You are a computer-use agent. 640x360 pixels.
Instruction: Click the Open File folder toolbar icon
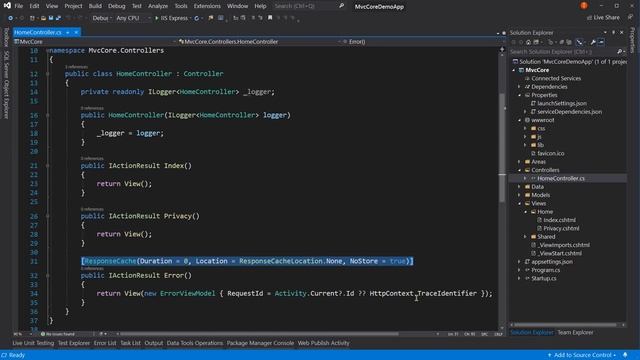[x=43, y=18]
